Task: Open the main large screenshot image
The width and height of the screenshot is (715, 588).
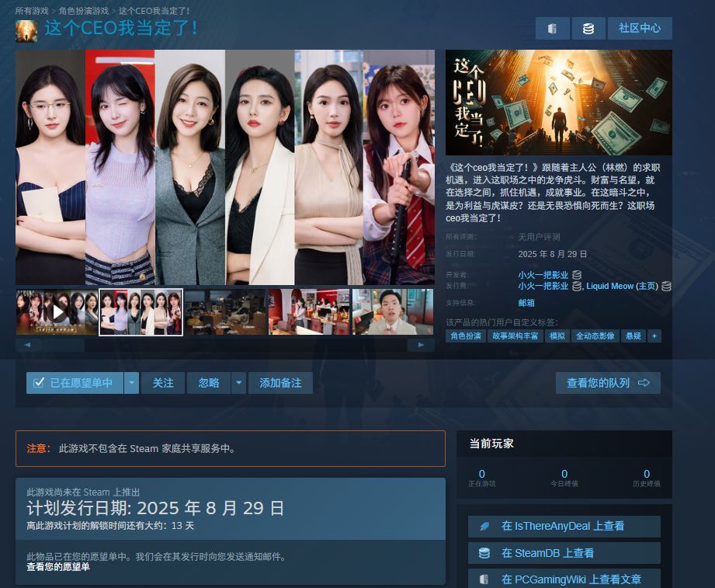Action: tap(225, 168)
